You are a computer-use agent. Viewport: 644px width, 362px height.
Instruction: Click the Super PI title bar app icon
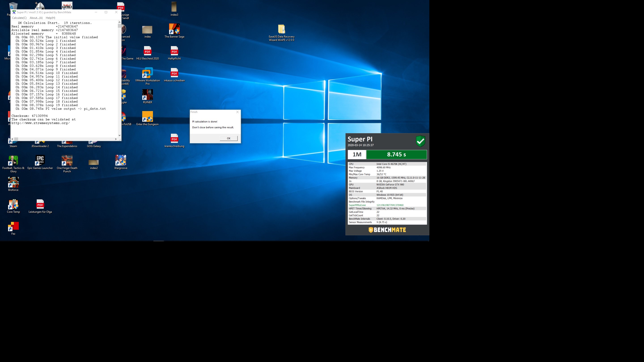(x=14, y=12)
